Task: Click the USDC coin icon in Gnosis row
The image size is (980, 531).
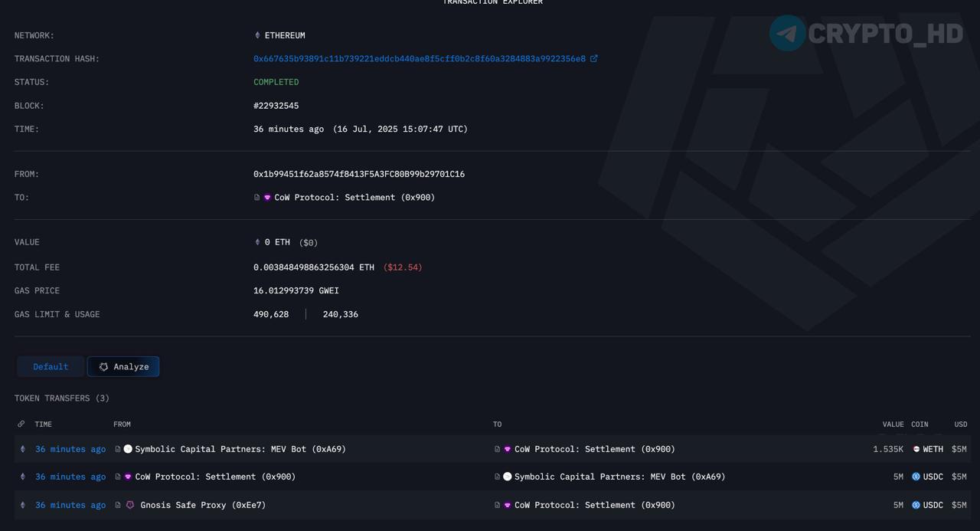Action: point(916,505)
